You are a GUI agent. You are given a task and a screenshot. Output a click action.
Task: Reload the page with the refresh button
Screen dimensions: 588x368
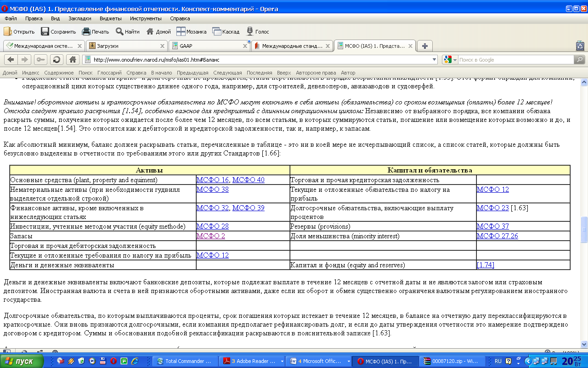click(57, 59)
